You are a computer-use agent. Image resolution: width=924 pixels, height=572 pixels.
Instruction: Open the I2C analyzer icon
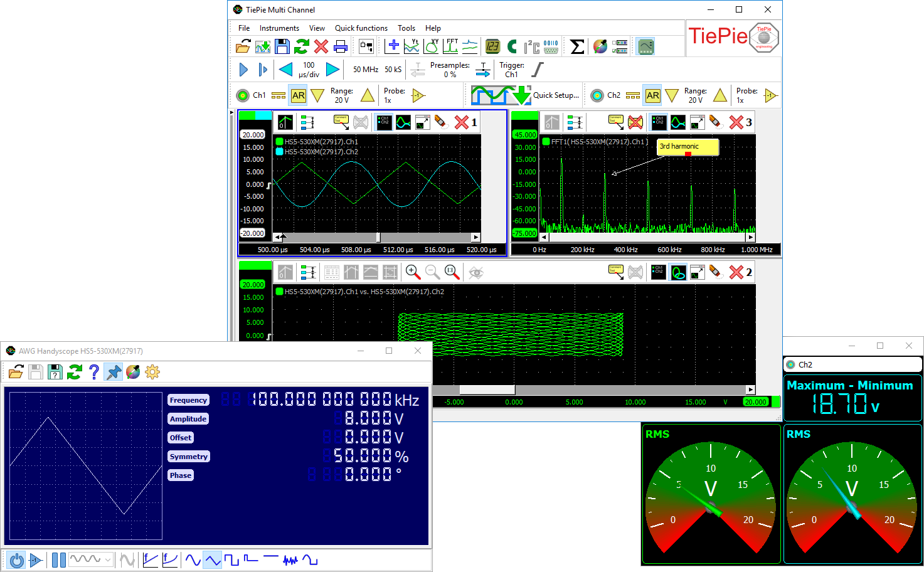tap(531, 46)
